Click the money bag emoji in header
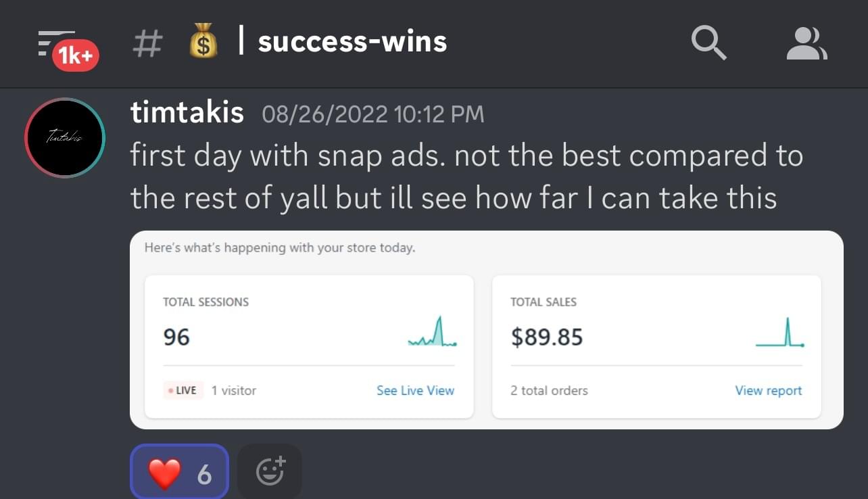This screenshot has width=868, height=499. 203,43
